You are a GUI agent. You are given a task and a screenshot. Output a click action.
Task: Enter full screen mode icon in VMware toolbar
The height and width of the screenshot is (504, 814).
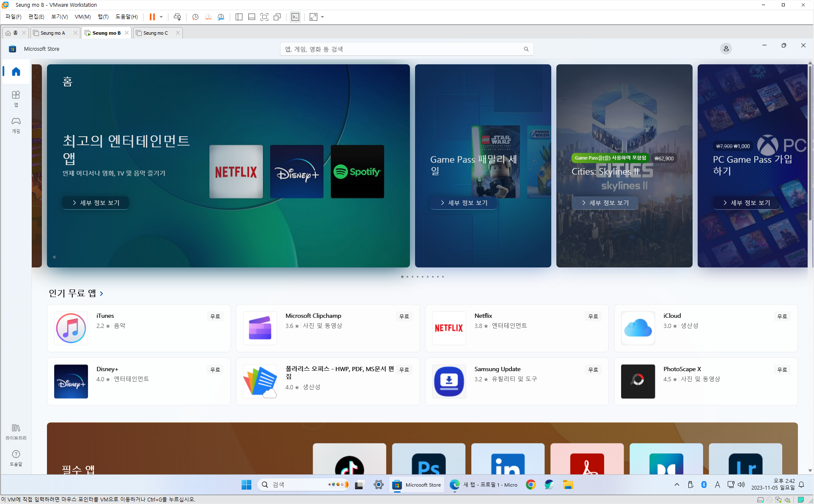point(264,17)
